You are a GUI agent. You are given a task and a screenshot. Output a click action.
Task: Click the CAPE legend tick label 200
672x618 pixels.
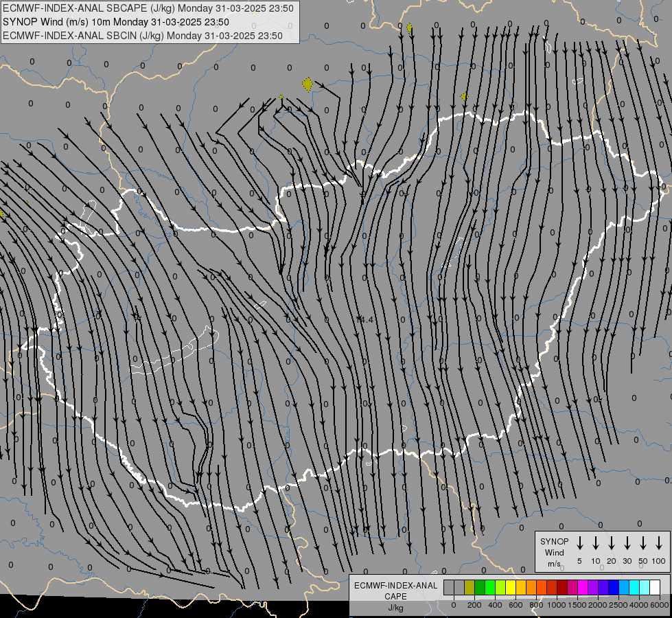474,605
